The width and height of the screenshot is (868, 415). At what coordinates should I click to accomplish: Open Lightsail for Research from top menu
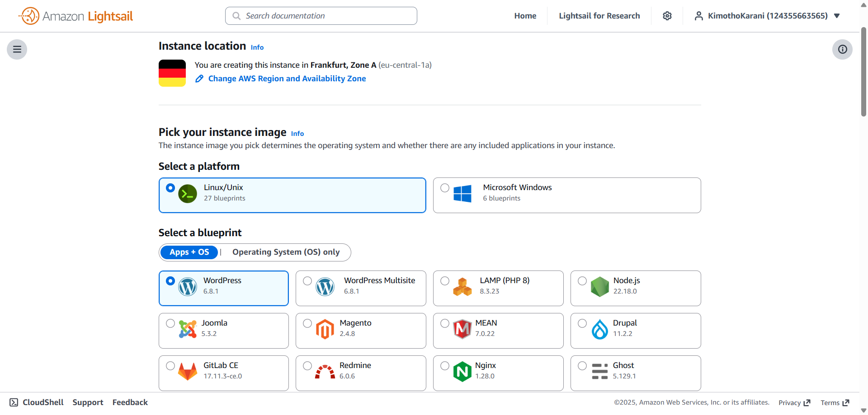tap(599, 16)
